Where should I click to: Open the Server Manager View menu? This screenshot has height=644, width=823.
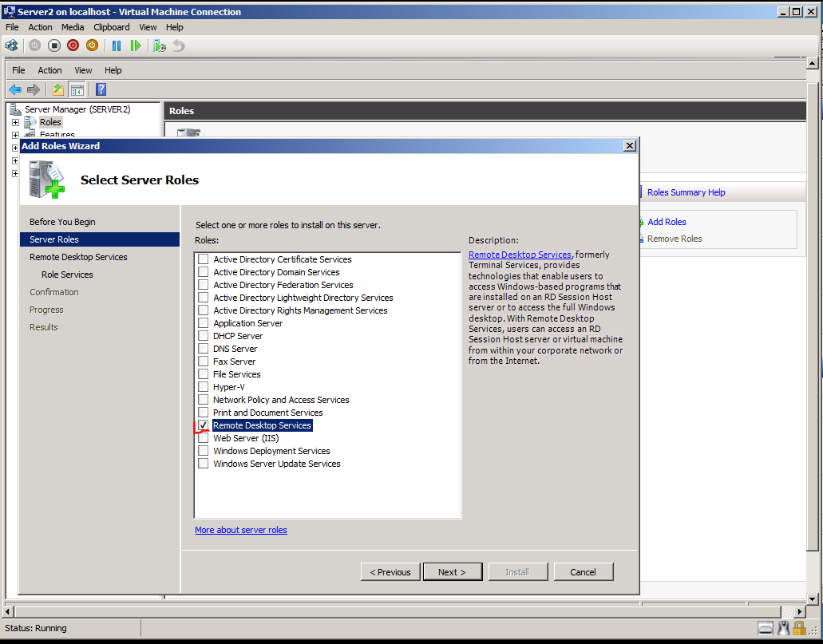83,70
